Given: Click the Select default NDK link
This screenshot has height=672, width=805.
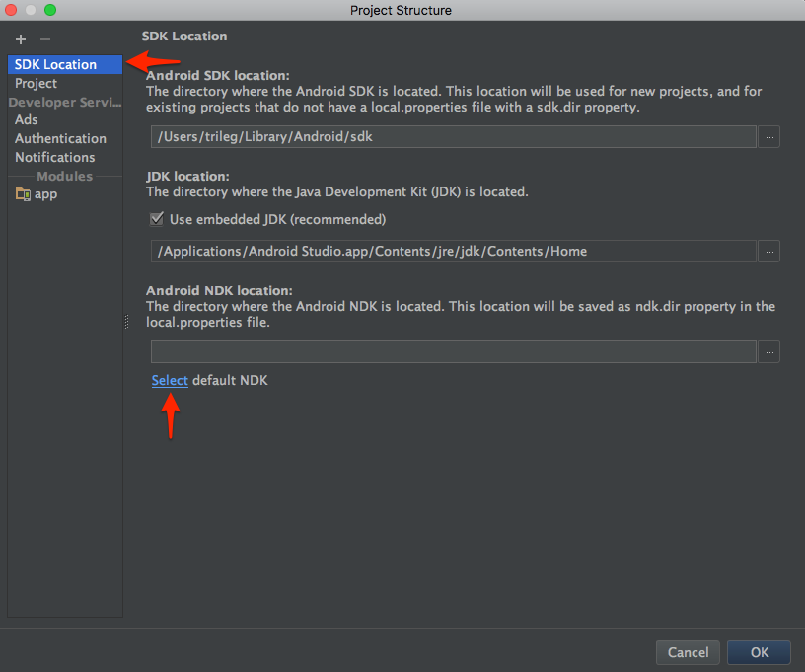Looking at the screenshot, I should [x=170, y=381].
